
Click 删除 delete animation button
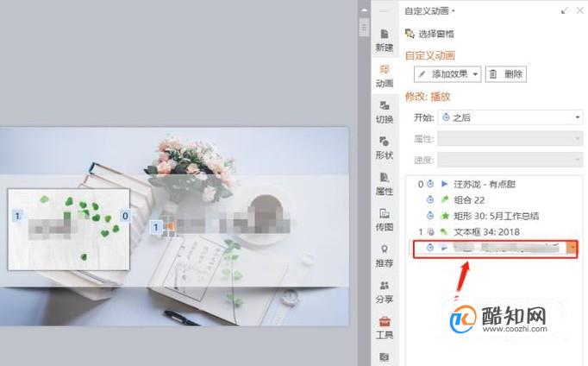click(x=506, y=74)
